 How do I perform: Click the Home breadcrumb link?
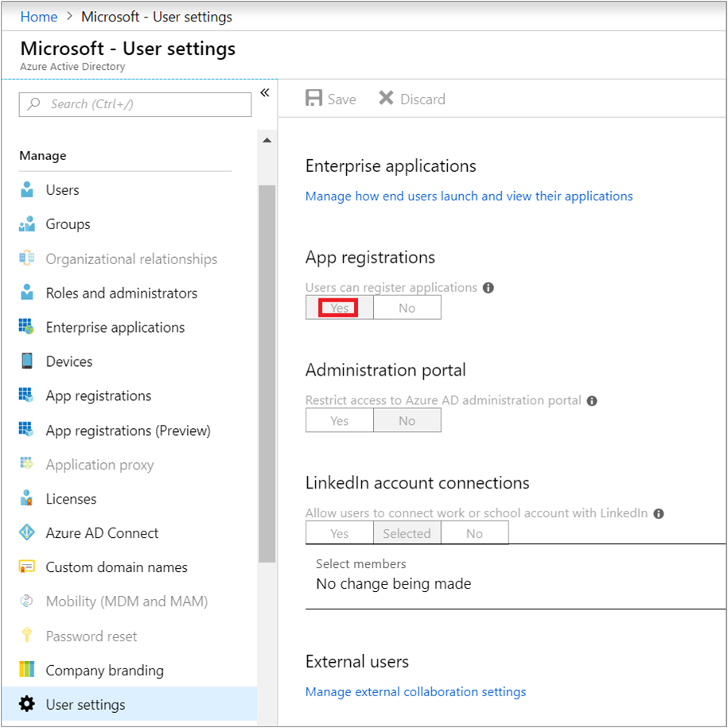(x=39, y=17)
